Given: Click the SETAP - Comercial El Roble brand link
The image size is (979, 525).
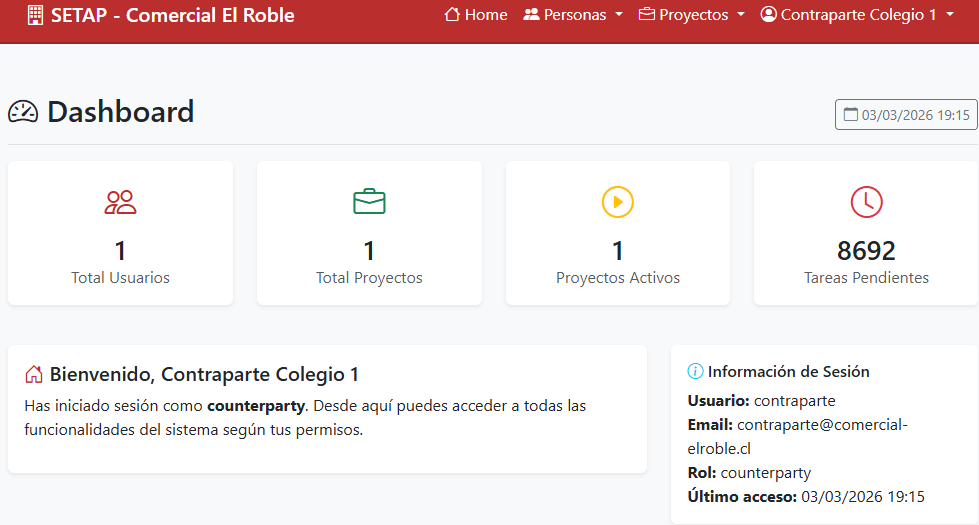Looking at the screenshot, I should (x=160, y=15).
